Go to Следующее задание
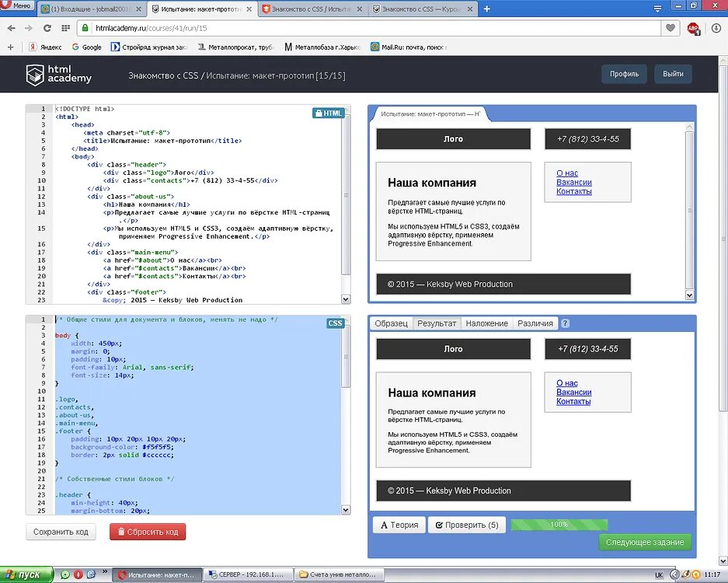Screen dimensions: 728x583 [x=644, y=542]
